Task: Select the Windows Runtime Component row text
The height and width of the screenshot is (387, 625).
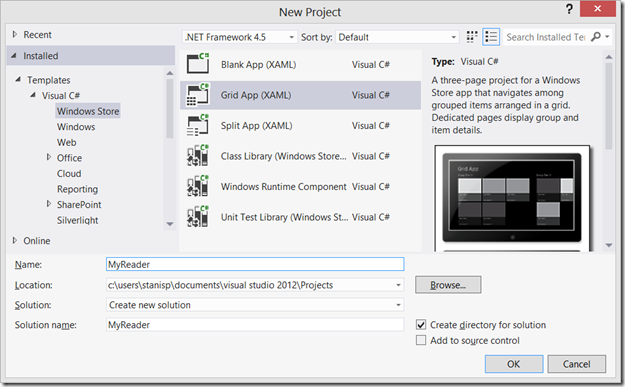Action: tap(284, 187)
